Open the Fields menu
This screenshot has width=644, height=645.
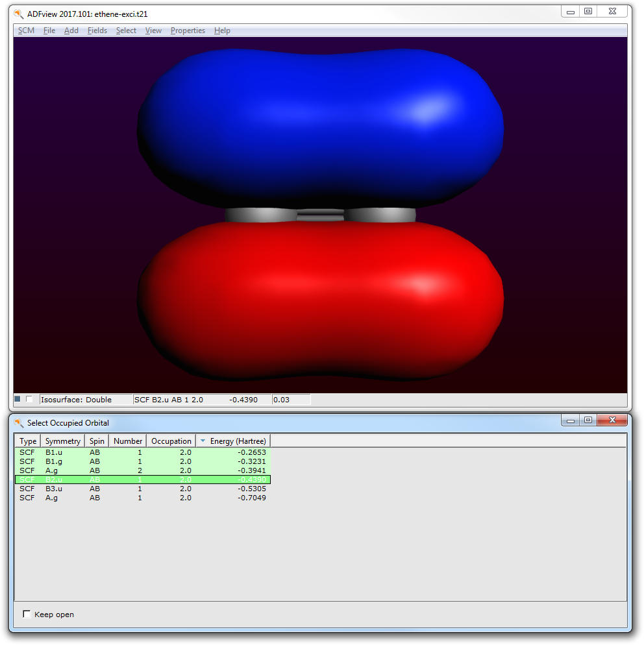click(x=97, y=30)
